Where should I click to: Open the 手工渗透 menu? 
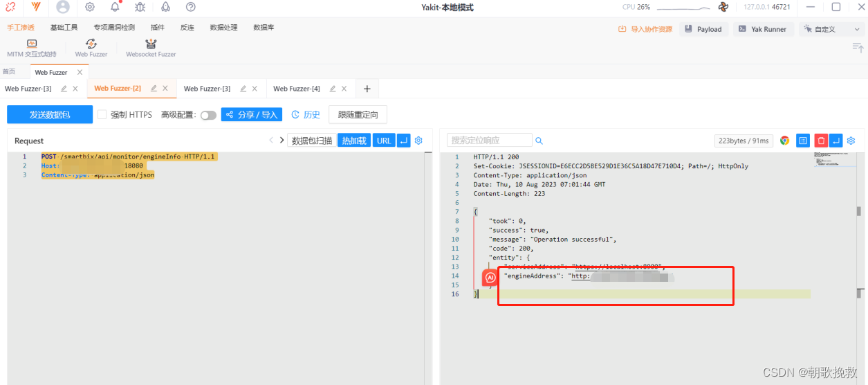coord(21,28)
